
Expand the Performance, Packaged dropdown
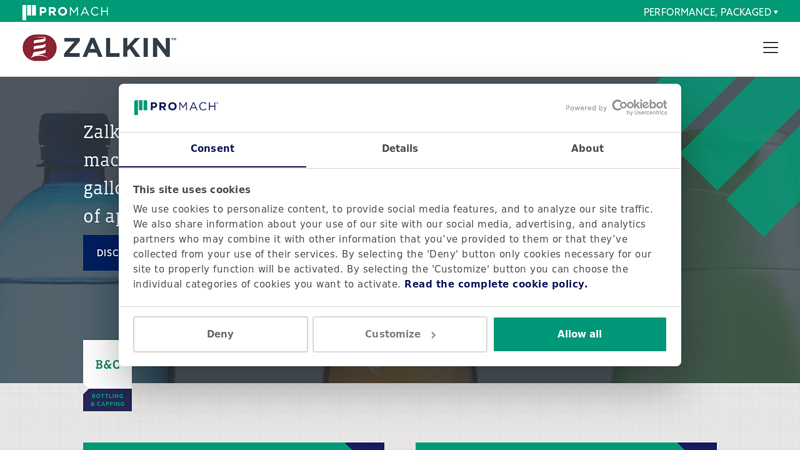(710, 12)
